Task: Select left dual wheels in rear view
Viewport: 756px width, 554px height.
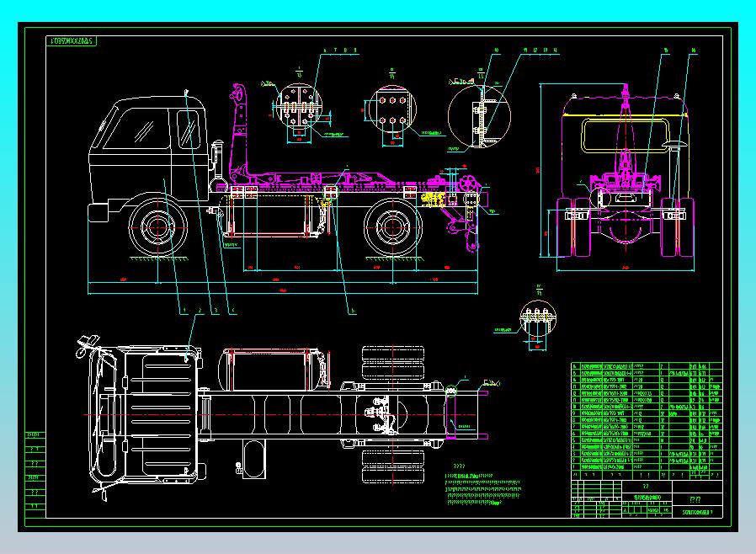Action: (573, 226)
